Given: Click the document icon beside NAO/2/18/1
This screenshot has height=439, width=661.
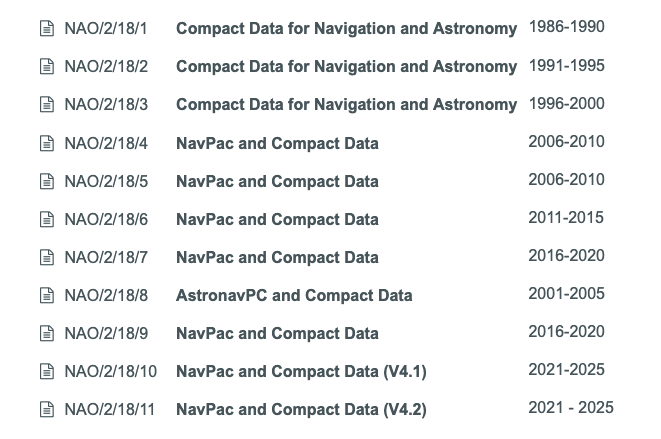Looking at the screenshot, I should [45, 29].
